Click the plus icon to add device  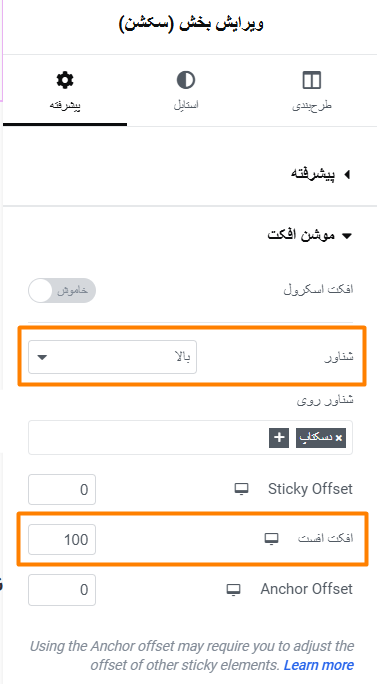pos(279,438)
